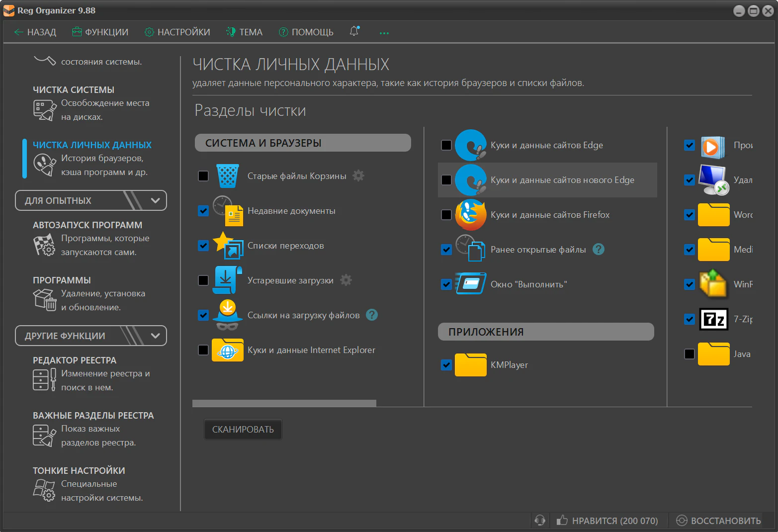
Task: Click the question icon beside Ссылки на загрузку файлов
Action: point(372,315)
